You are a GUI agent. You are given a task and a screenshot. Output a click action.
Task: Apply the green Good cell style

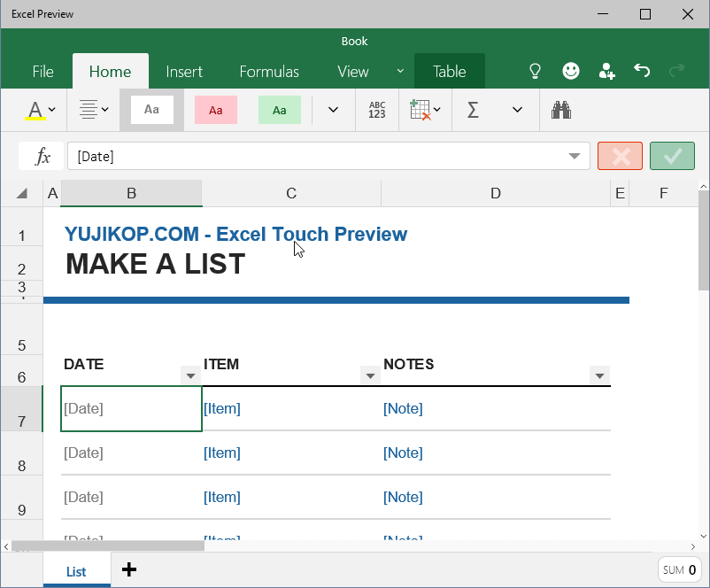pos(280,110)
